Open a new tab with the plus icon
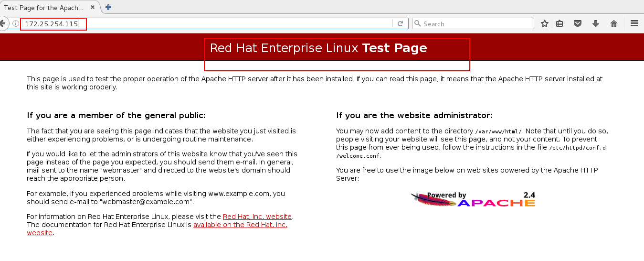 (x=108, y=7)
